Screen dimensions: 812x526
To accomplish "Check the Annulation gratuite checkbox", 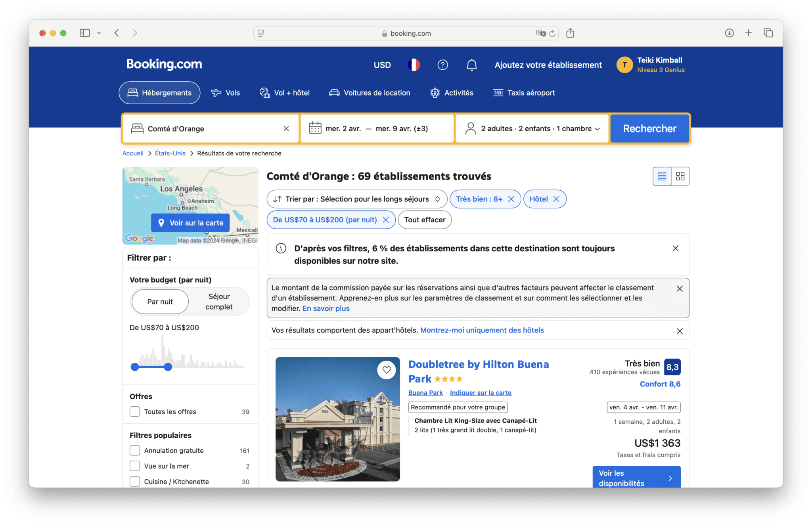I will 135,450.
